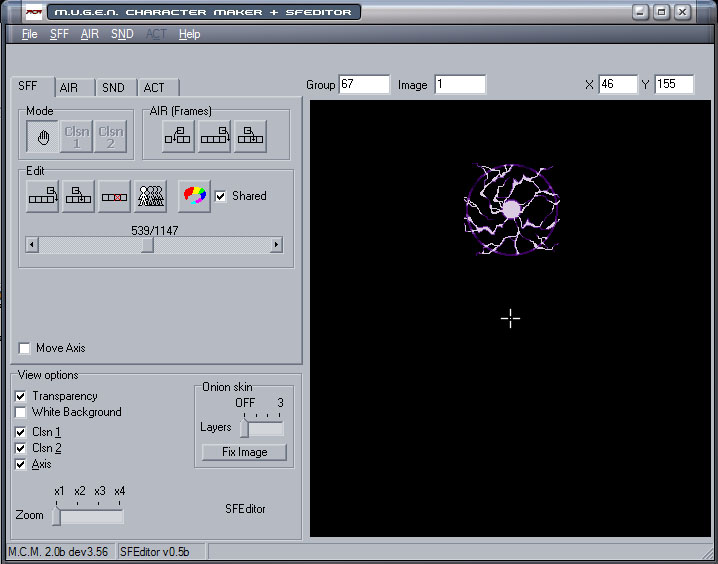
Task: Click the first Edit add-sprite-at-end icon
Action: click(x=43, y=197)
